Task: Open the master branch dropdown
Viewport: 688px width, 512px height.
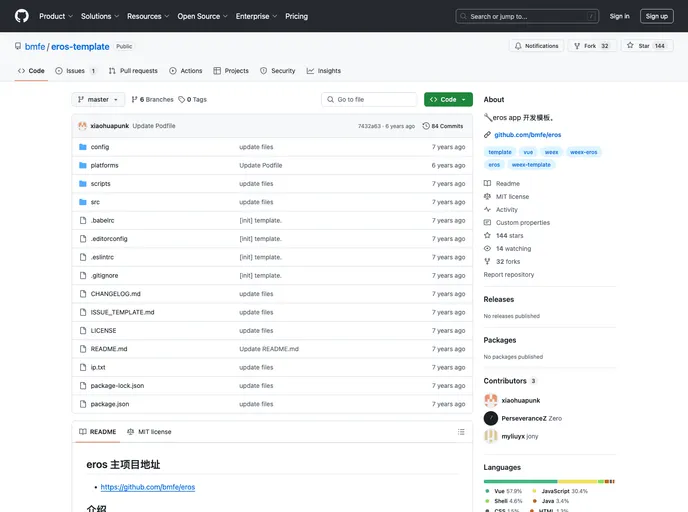Action: pos(98,100)
